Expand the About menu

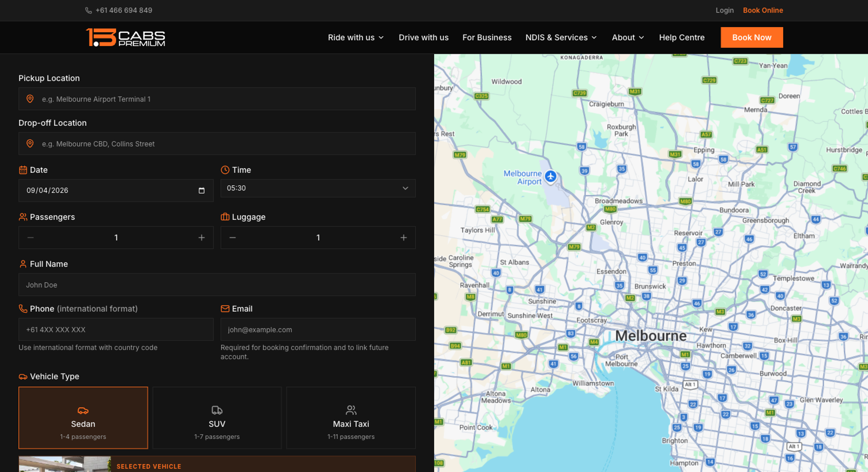(628, 37)
